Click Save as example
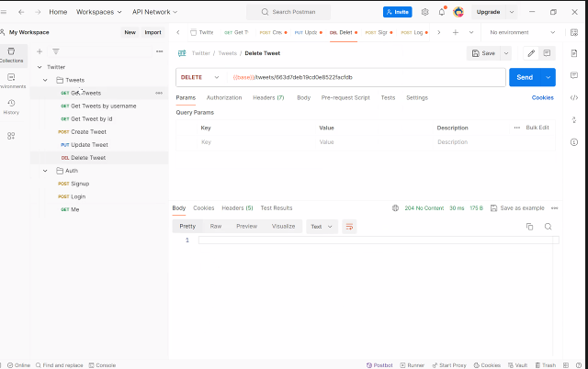588x369 pixels. click(517, 208)
